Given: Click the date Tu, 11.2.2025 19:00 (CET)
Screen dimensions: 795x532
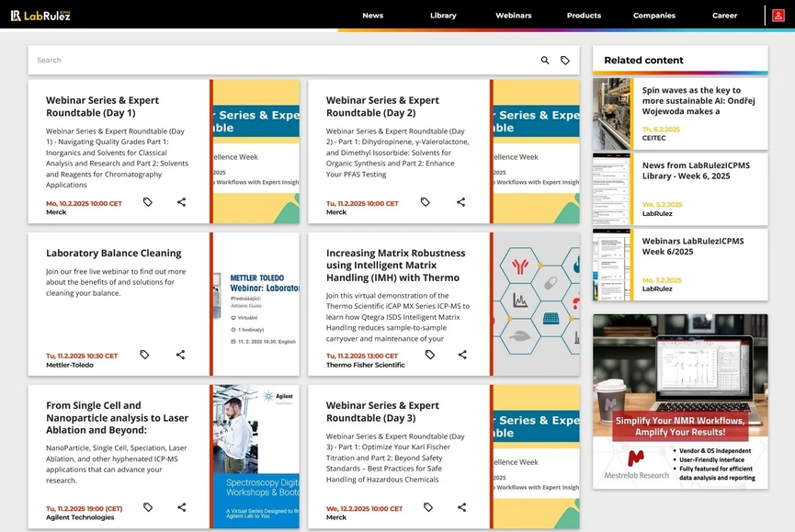Looking at the screenshot, I should point(85,509).
